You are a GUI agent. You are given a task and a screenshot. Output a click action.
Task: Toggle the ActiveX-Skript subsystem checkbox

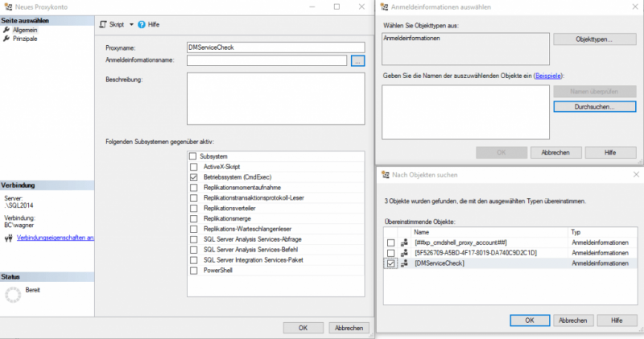click(x=192, y=166)
